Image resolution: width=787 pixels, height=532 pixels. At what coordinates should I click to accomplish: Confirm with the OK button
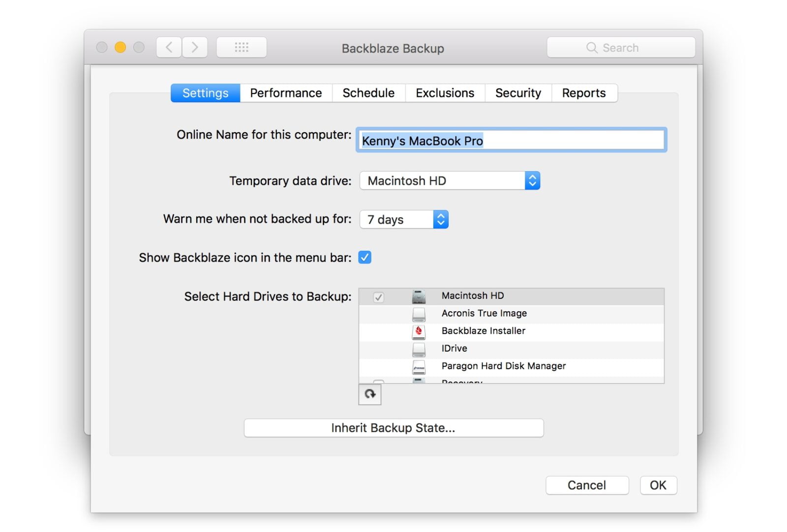pos(658,485)
